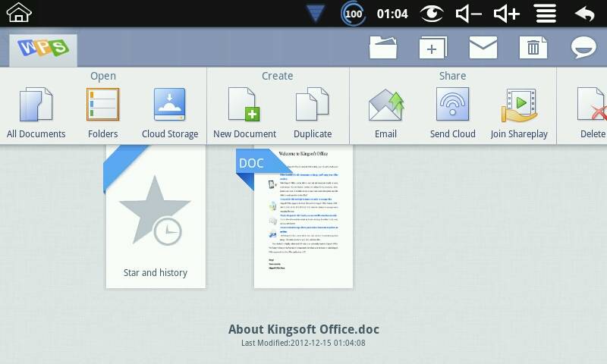This screenshot has width=607, height=364.
Task: Tap the WPS logo tab
Action: click(43, 49)
